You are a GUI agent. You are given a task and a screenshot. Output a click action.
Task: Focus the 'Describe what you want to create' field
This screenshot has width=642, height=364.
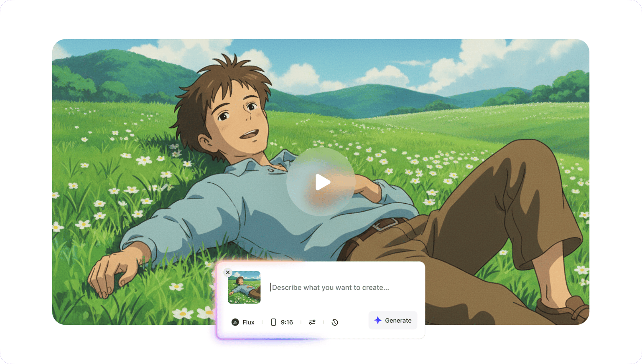(334, 288)
